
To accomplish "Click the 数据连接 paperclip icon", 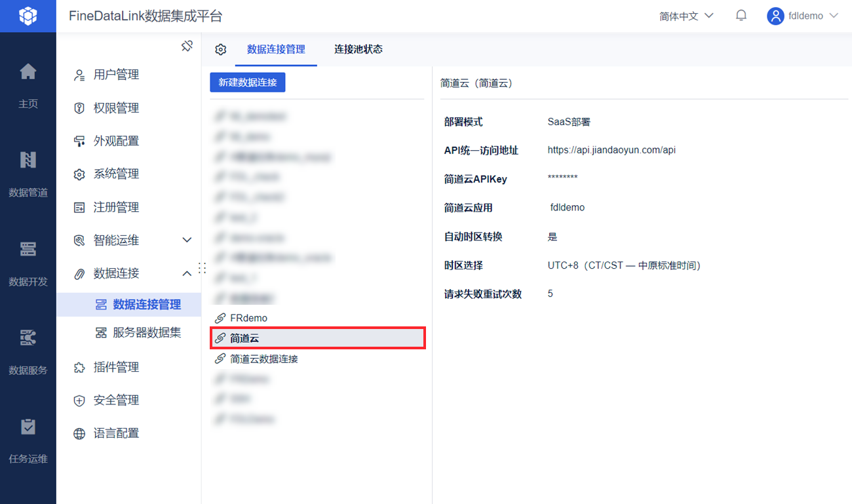I will pyautogui.click(x=79, y=273).
